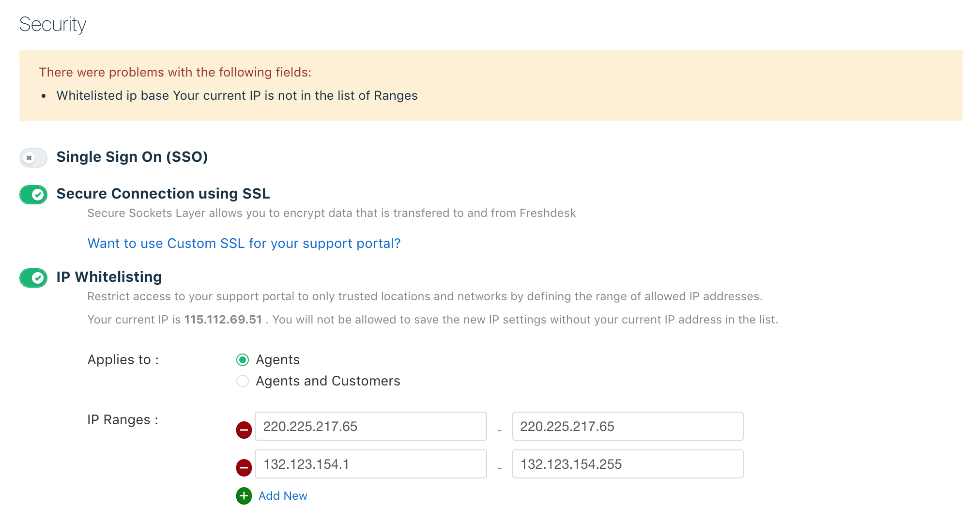Screen dimensions: 980x523
Task: Edit the end IP field 220.225.217.65
Action: [628, 426]
